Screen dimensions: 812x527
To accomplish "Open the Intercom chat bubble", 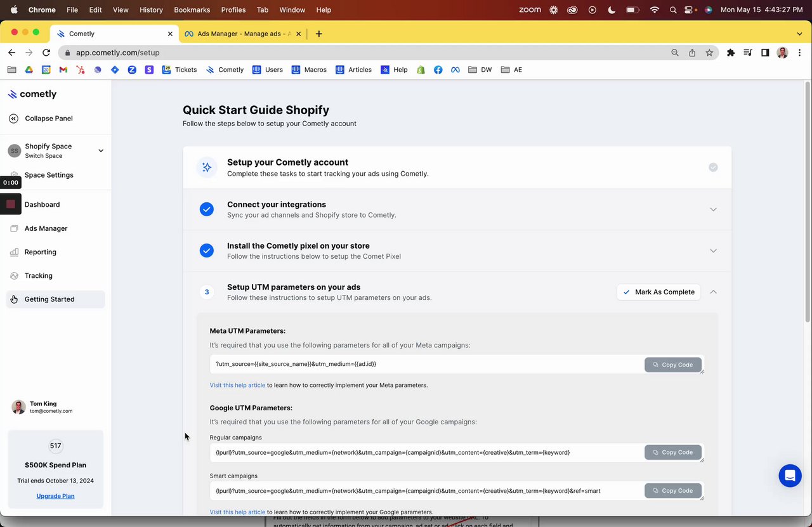I will (x=790, y=475).
